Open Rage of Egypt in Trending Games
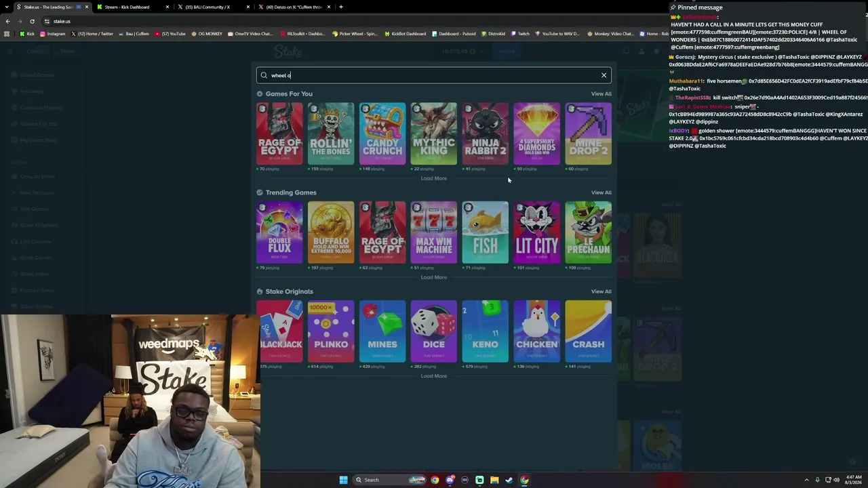The width and height of the screenshot is (868, 488). (382, 232)
